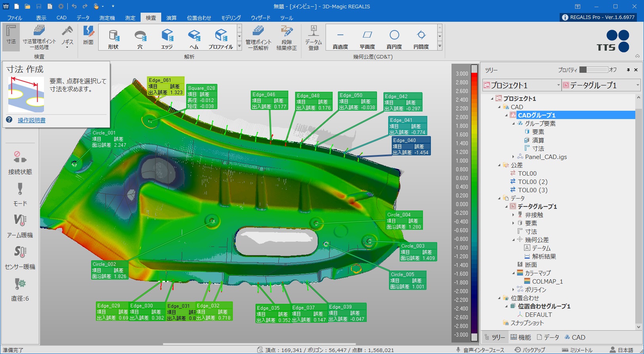Click the アーム暖機 arm warm-up icon
Viewport: 644px width, 354px height.
coord(20,226)
